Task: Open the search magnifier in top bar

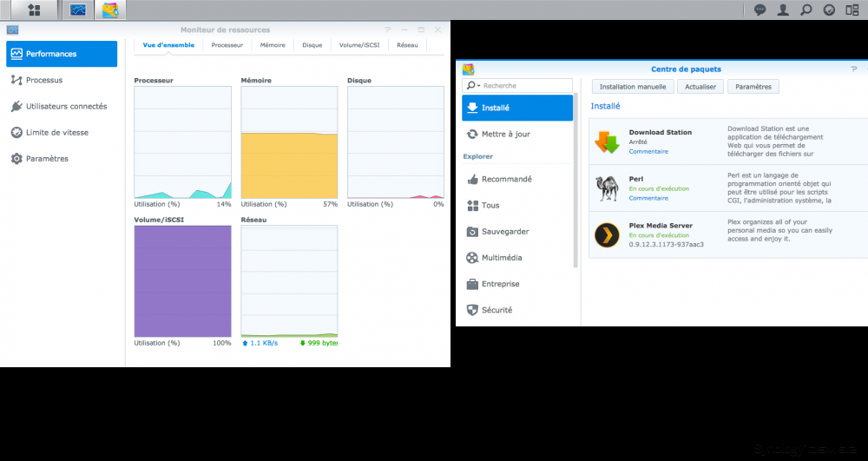Action: click(x=806, y=10)
